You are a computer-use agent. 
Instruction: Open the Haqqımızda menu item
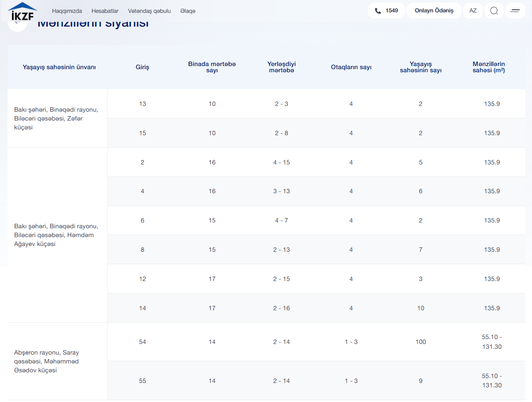67,11
